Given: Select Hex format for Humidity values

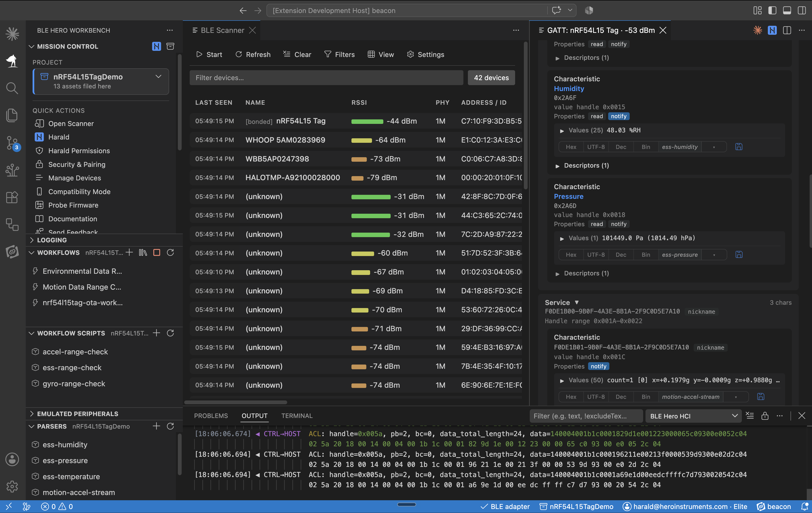Looking at the screenshot, I should click(x=571, y=147).
